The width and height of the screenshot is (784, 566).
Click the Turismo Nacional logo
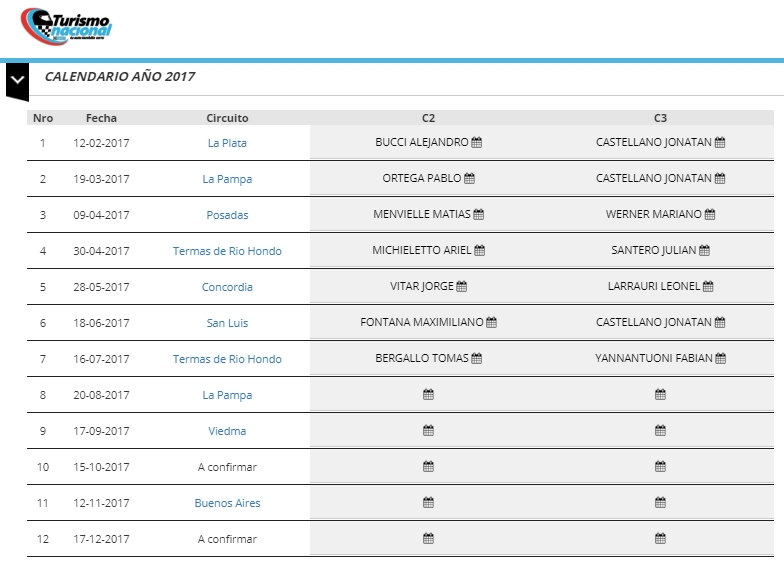coord(67,27)
